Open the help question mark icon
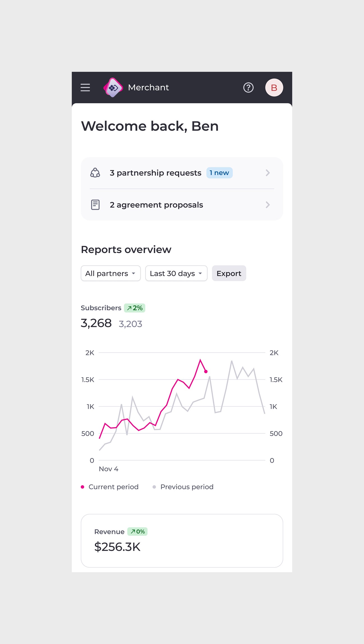This screenshot has width=364, height=644. [x=248, y=88]
